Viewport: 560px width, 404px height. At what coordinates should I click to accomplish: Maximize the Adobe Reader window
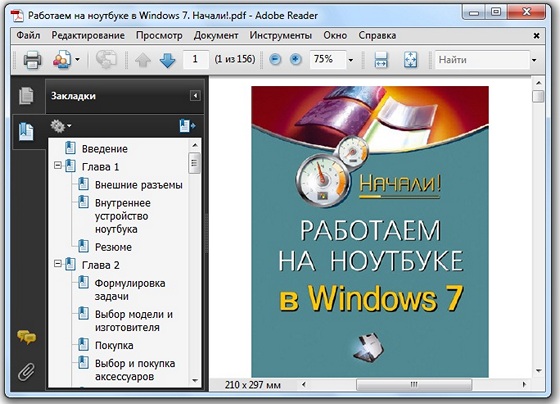(x=496, y=13)
